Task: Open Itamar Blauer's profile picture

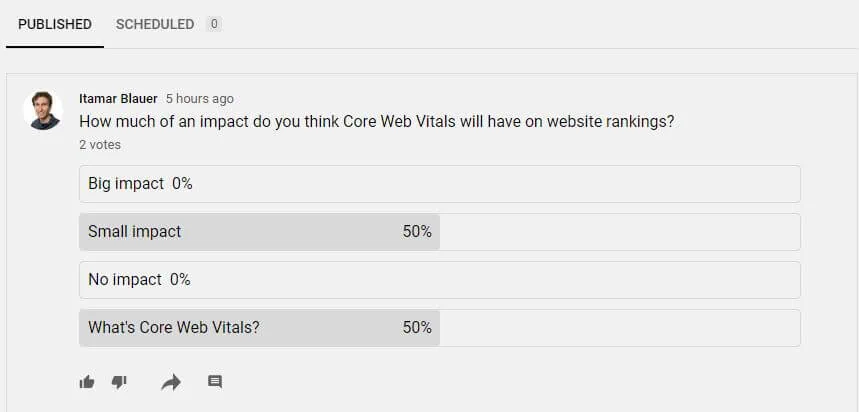Action: pyautogui.click(x=43, y=111)
